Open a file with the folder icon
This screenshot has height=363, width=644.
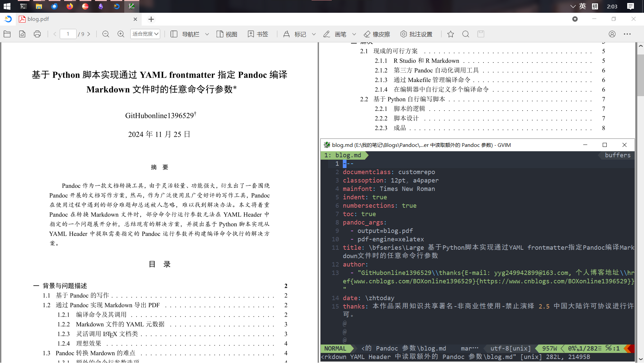7,34
